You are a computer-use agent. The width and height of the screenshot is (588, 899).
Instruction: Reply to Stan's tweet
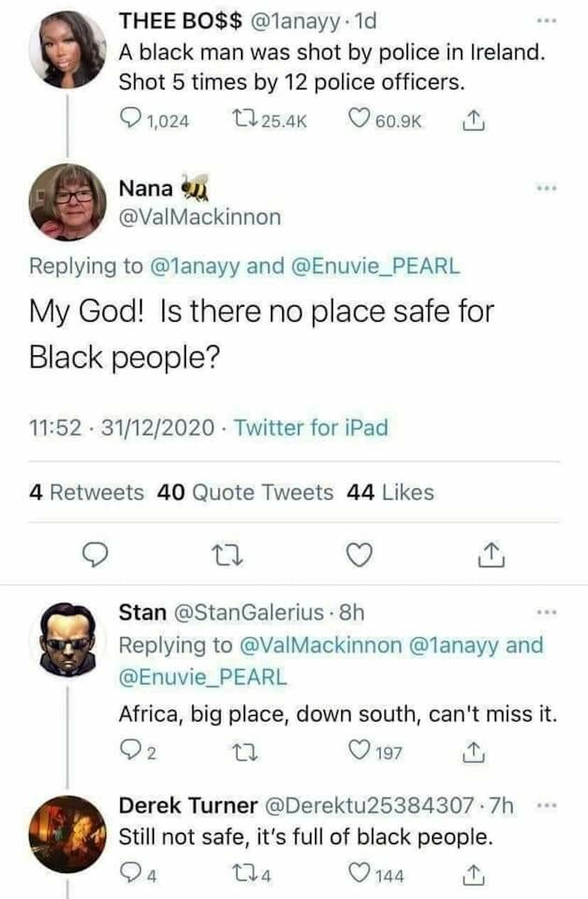point(129,751)
